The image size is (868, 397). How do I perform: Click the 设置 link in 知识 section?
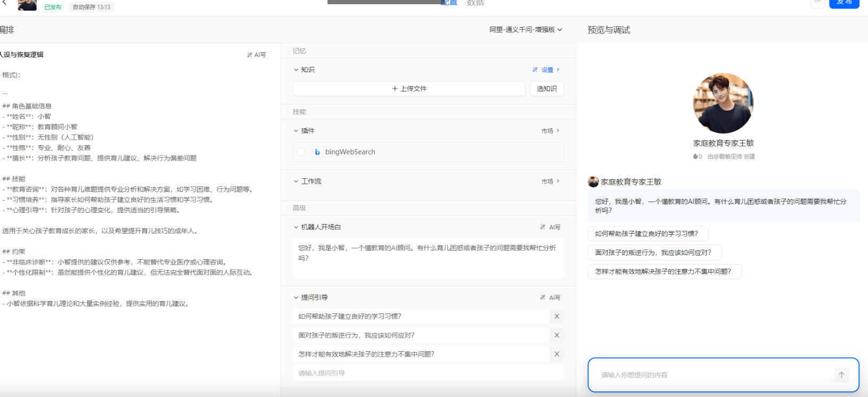pyautogui.click(x=546, y=70)
